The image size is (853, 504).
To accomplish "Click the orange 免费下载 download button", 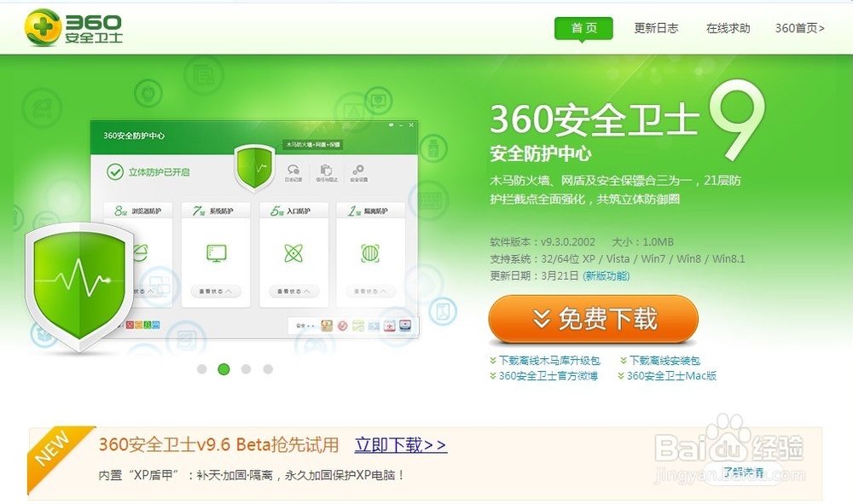I will pos(593,319).
